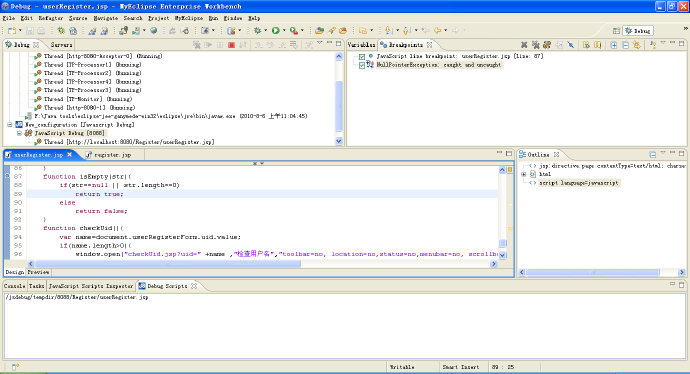Viewport: 690px width, 374px height.
Task: Switch to the Design editor tab
Action: [15, 272]
